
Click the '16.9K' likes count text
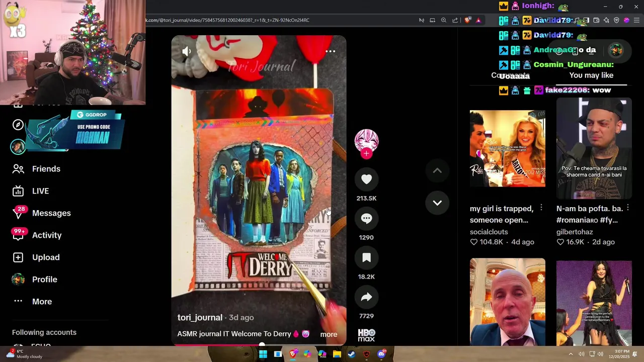tap(575, 242)
